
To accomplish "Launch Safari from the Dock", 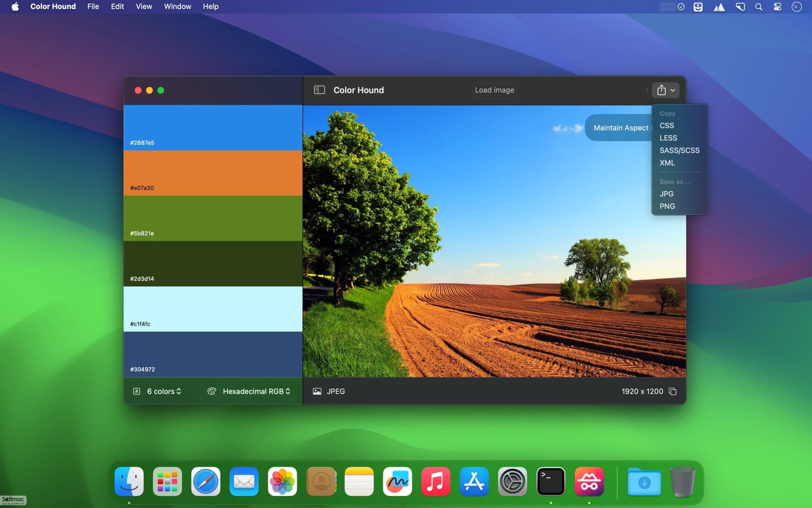I will [x=205, y=481].
